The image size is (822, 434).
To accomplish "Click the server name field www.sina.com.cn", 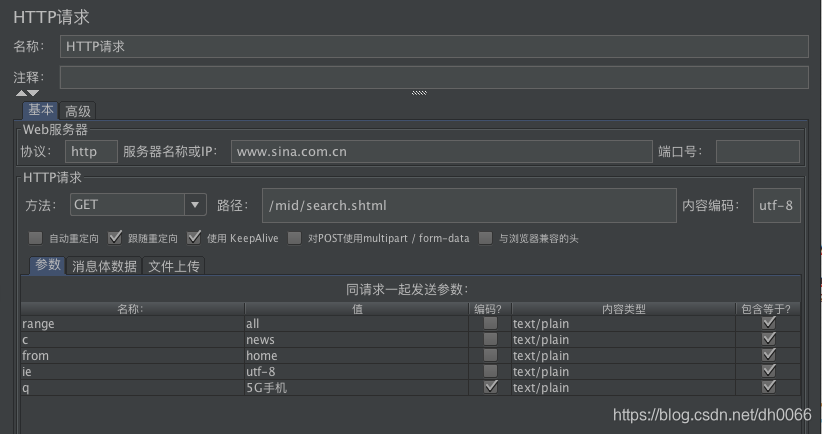I will click(441, 151).
